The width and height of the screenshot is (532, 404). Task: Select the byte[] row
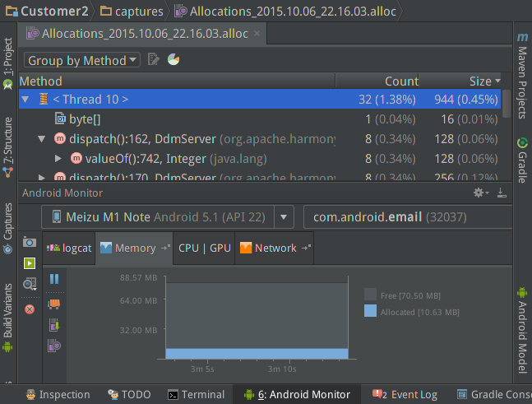(x=260, y=119)
